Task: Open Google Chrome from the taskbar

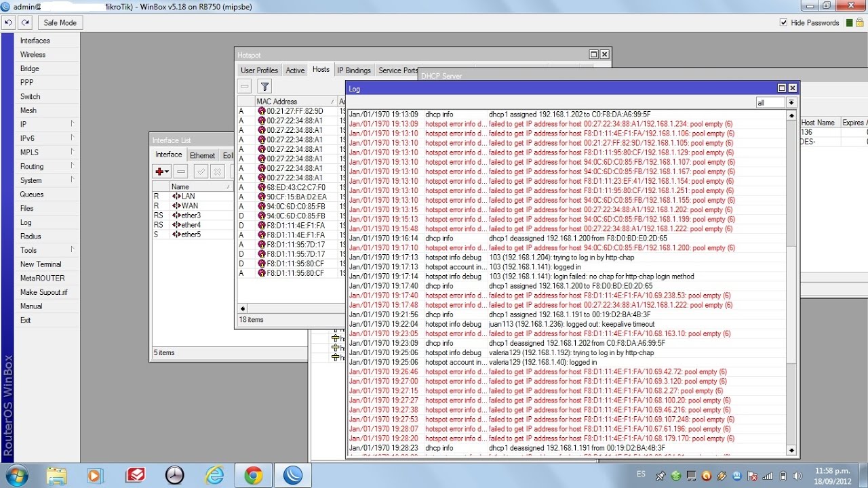Action: click(254, 476)
